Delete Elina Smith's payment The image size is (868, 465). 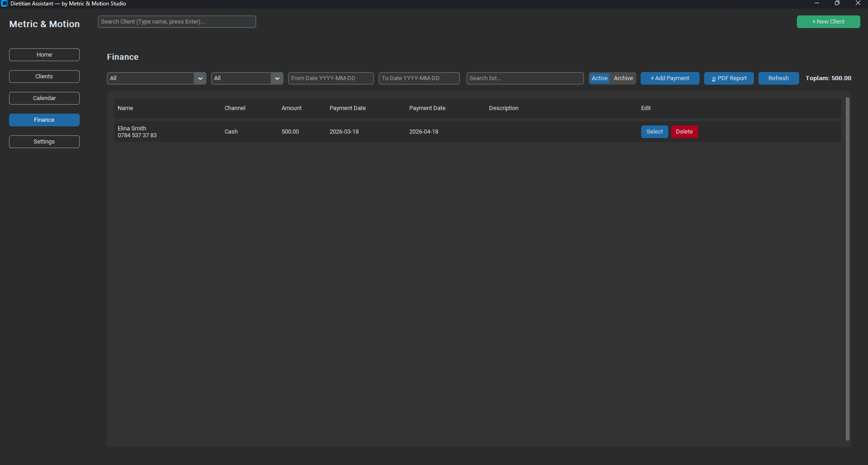tap(685, 132)
